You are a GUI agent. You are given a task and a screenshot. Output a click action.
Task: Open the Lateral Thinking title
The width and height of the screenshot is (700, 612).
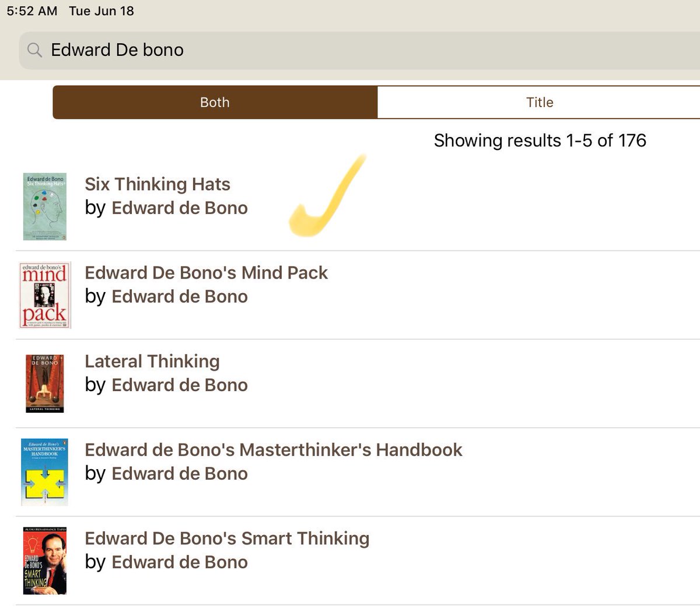coord(152,361)
